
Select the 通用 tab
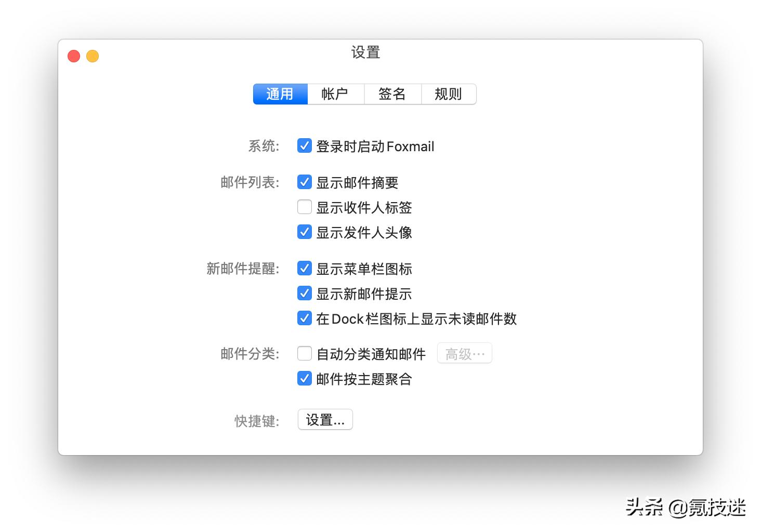click(280, 94)
